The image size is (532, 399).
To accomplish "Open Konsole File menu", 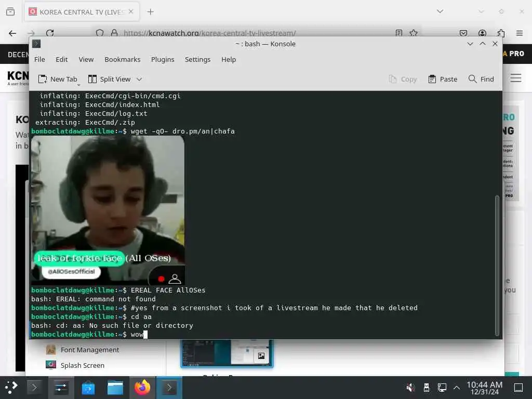I will [39, 59].
